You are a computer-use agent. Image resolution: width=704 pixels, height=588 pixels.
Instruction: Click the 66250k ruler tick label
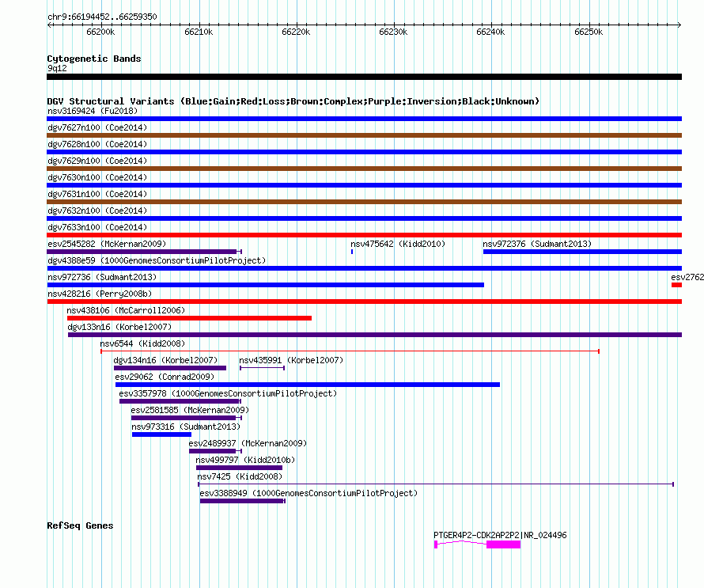point(589,32)
